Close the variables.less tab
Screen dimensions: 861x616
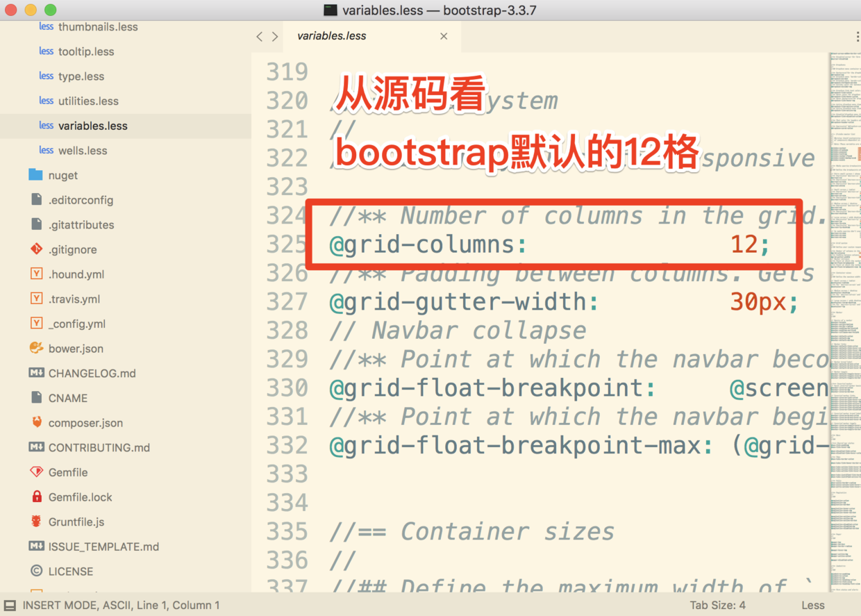click(x=444, y=35)
